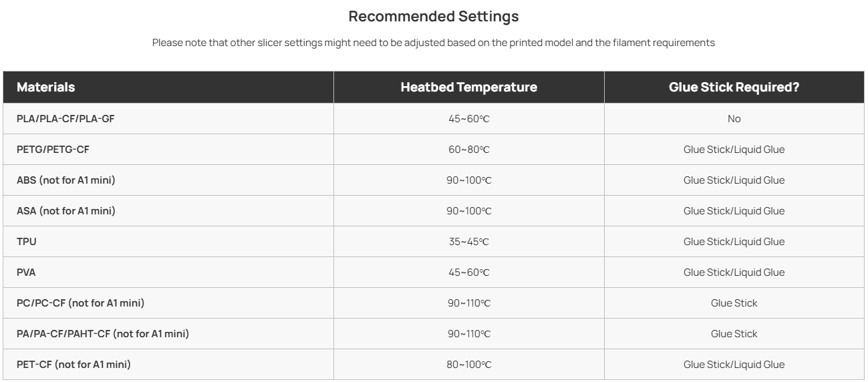Click the slicer settings note text
The height and width of the screenshot is (382, 868).
tap(434, 43)
